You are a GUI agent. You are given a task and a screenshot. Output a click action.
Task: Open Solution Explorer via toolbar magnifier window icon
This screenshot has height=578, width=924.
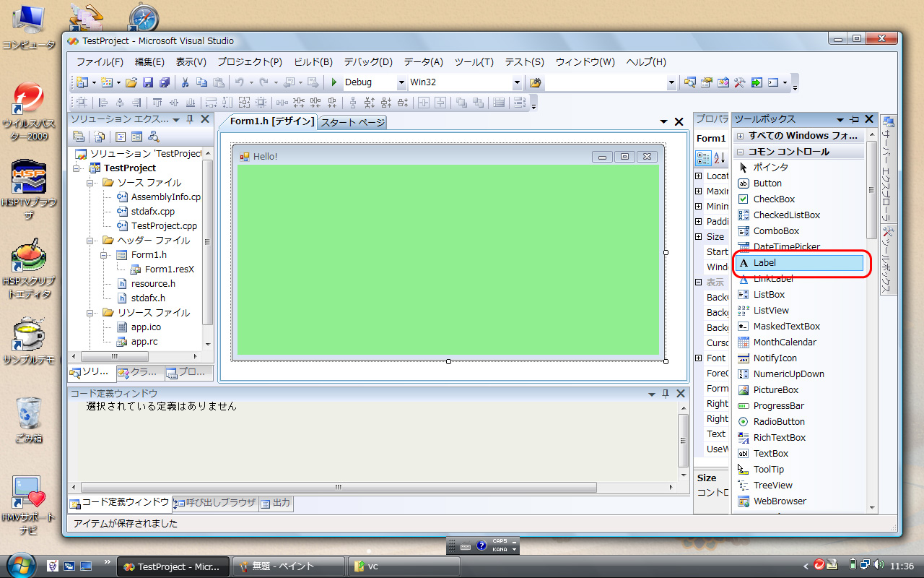[x=690, y=82]
